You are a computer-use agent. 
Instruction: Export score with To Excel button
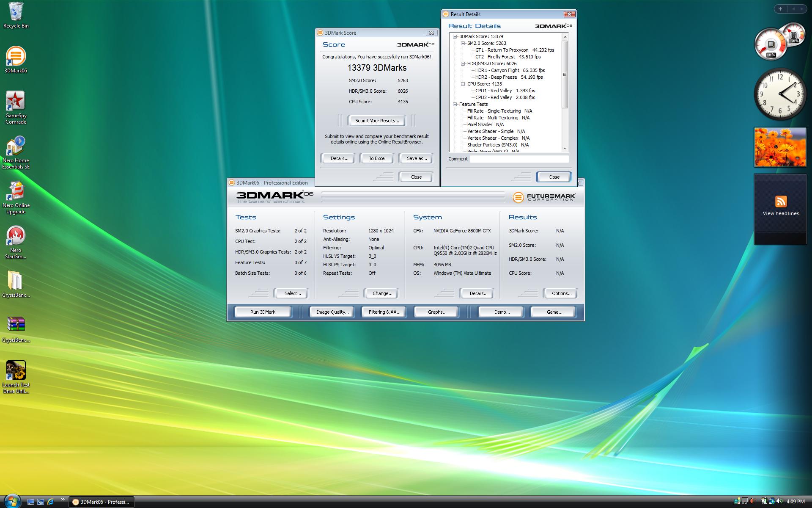(x=377, y=158)
